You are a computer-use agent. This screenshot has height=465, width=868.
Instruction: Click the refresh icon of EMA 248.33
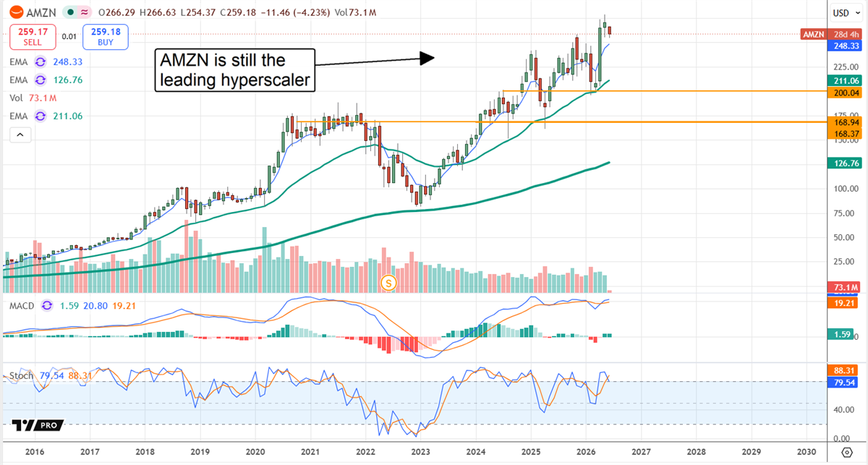pos(41,62)
